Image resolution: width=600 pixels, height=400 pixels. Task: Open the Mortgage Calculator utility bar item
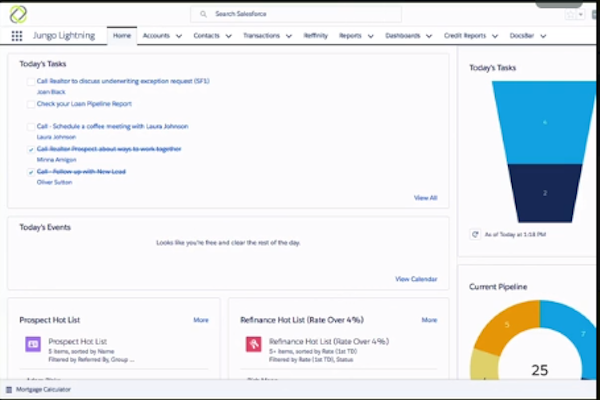39,390
